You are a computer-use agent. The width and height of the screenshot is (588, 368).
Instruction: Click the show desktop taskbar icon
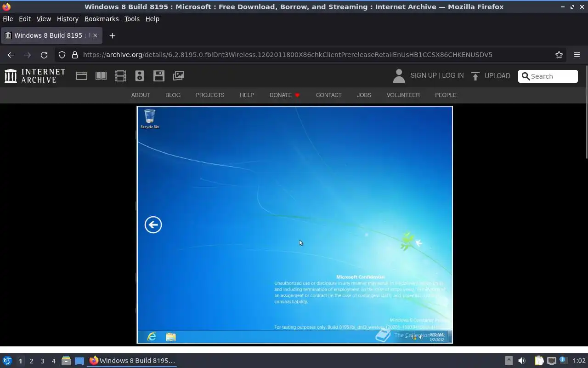[79, 361]
